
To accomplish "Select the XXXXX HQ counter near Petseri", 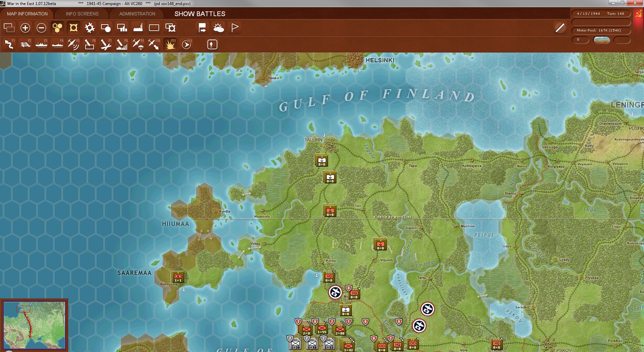I will click(x=497, y=344).
